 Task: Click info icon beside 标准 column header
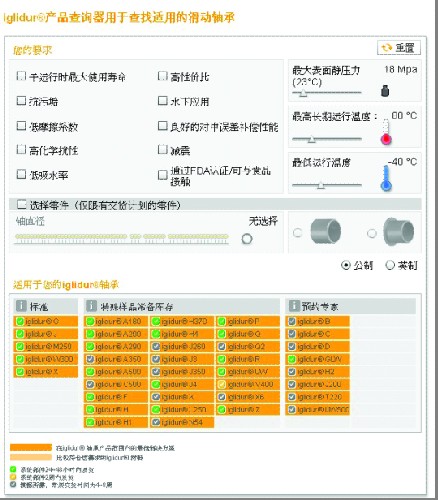click(x=21, y=305)
